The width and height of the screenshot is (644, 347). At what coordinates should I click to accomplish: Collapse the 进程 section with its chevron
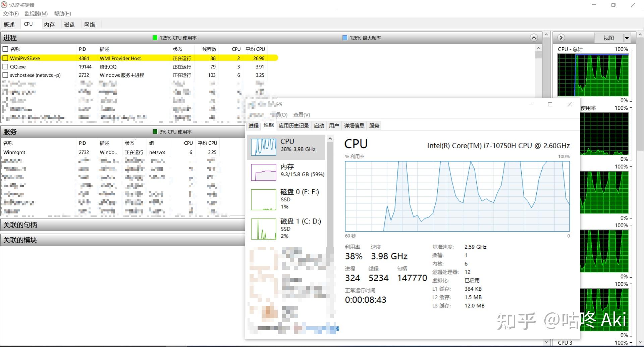pos(534,38)
